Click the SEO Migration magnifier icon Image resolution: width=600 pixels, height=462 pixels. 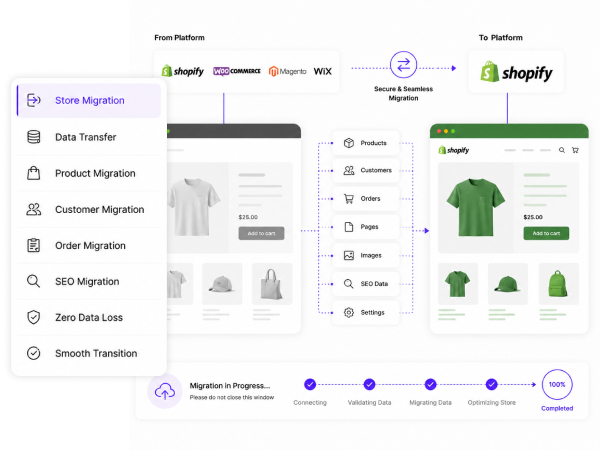click(x=33, y=281)
